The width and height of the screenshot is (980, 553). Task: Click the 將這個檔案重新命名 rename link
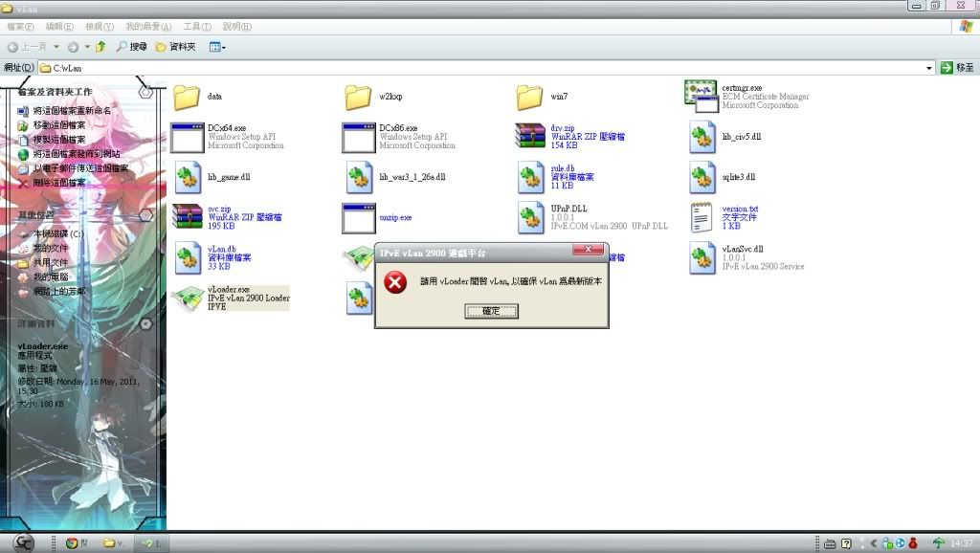click(72, 111)
